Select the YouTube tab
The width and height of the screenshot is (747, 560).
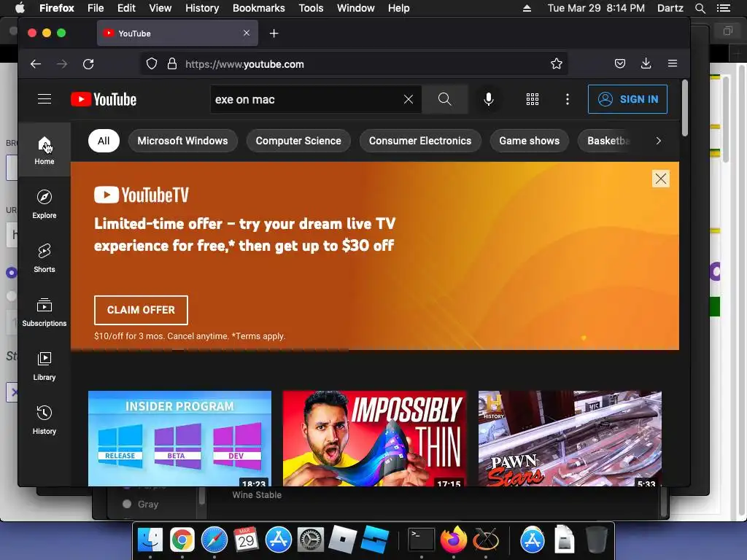(177, 33)
